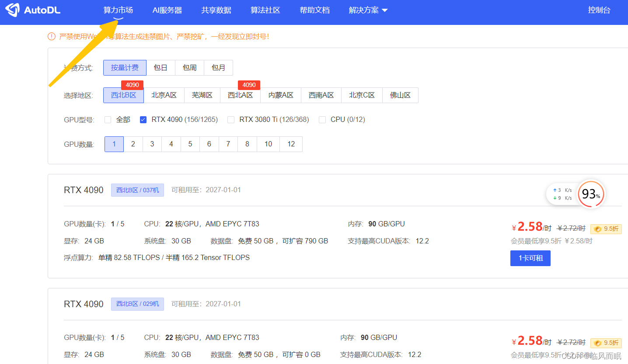This screenshot has height=364, width=628.
Task: Set GPU数量 to 6
Action: pos(209,144)
